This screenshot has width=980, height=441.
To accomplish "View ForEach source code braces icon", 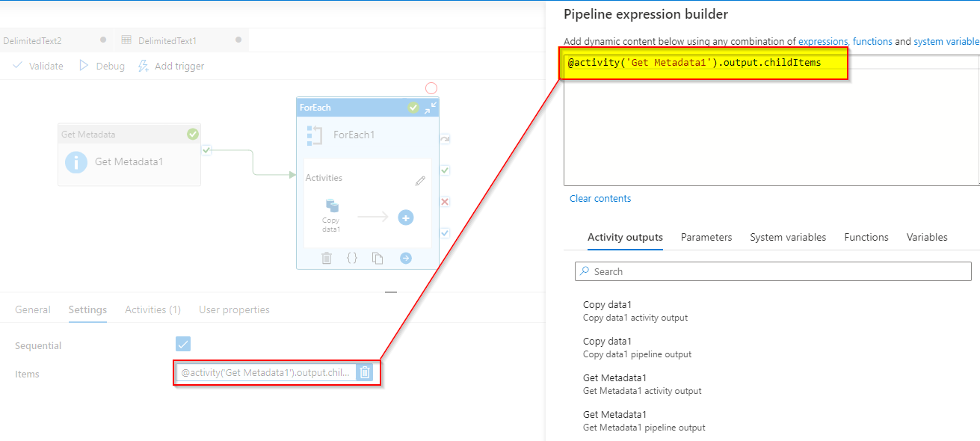I will (x=352, y=258).
